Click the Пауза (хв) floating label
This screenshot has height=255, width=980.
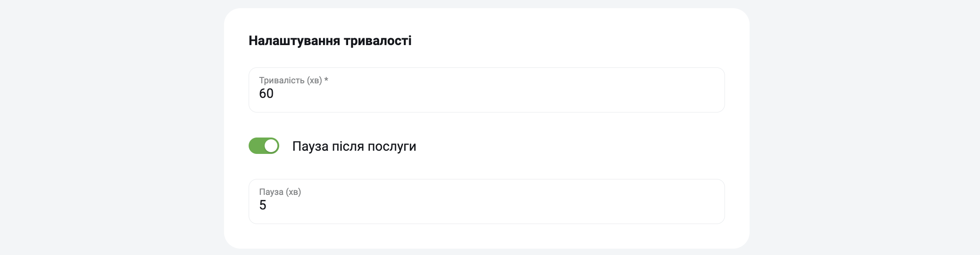[280, 192]
